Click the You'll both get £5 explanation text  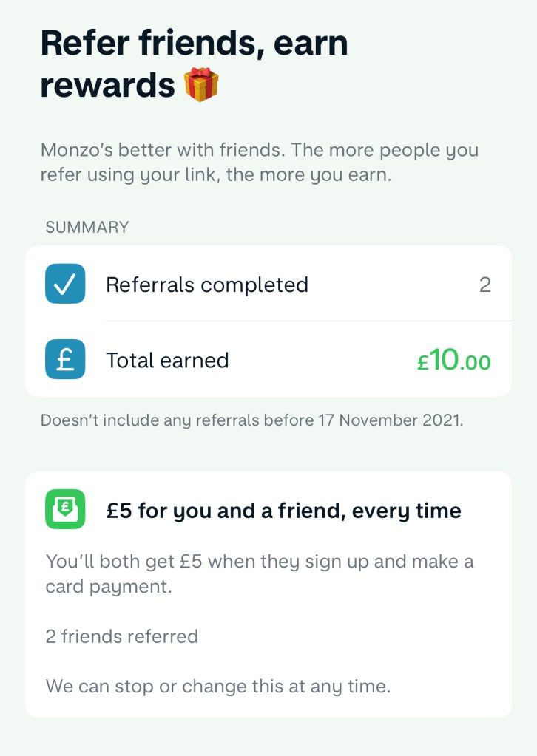(x=259, y=573)
